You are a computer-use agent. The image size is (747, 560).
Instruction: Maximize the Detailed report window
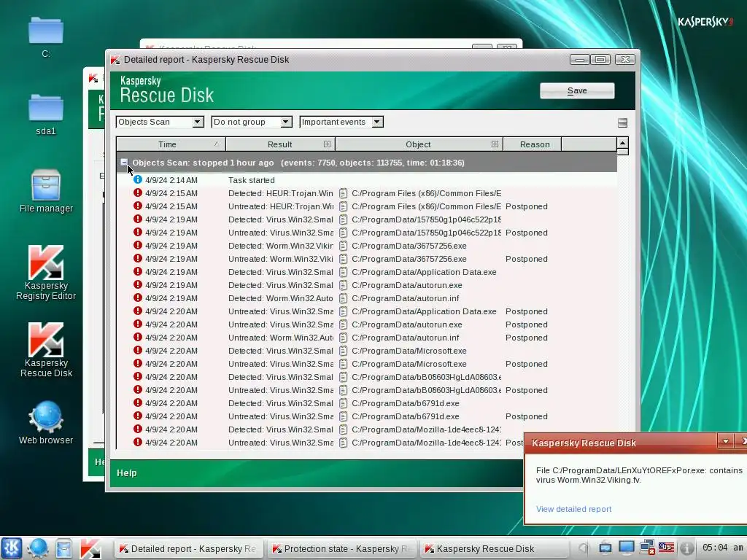pos(600,60)
